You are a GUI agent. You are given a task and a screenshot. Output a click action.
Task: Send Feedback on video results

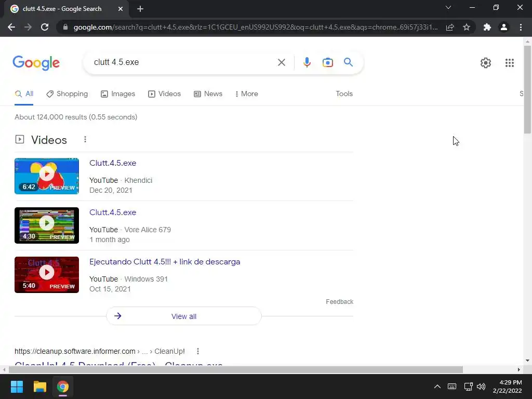pyautogui.click(x=339, y=302)
